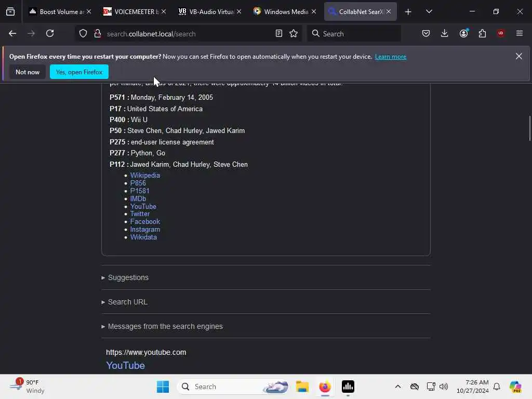Image resolution: width=532 pixels, height=399 pixels.
Task: Open tracking protection shield icon
Action: (83, 33)
